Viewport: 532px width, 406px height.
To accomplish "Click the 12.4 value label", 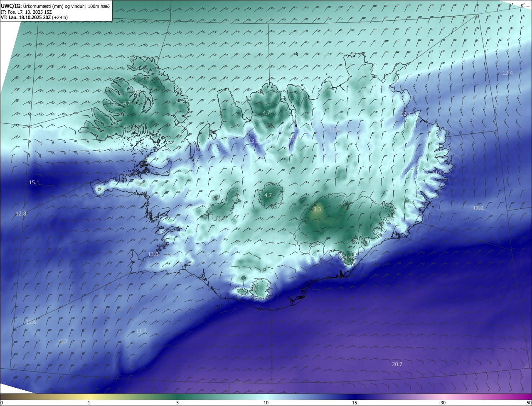I will (x=507, y=73).
